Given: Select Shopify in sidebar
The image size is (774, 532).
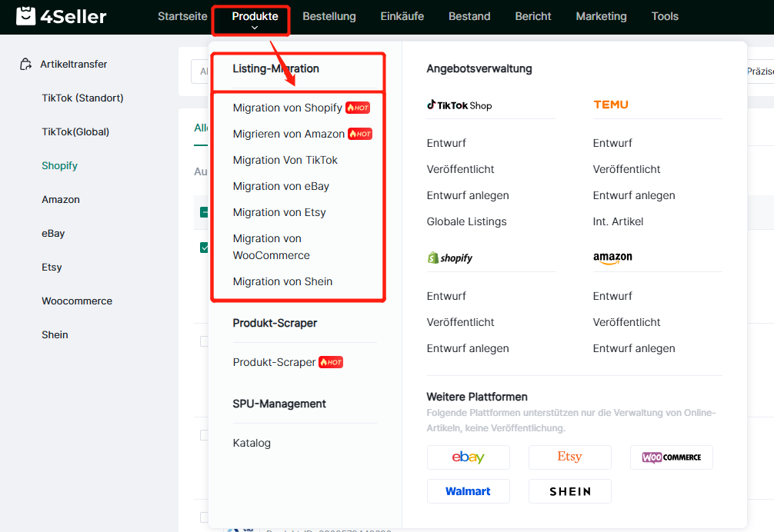Looking at the screenshot, I should (59, 165).
